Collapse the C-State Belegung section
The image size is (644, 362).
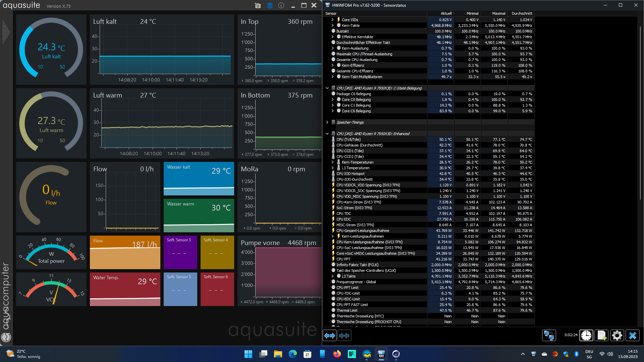tap(327, 88)
